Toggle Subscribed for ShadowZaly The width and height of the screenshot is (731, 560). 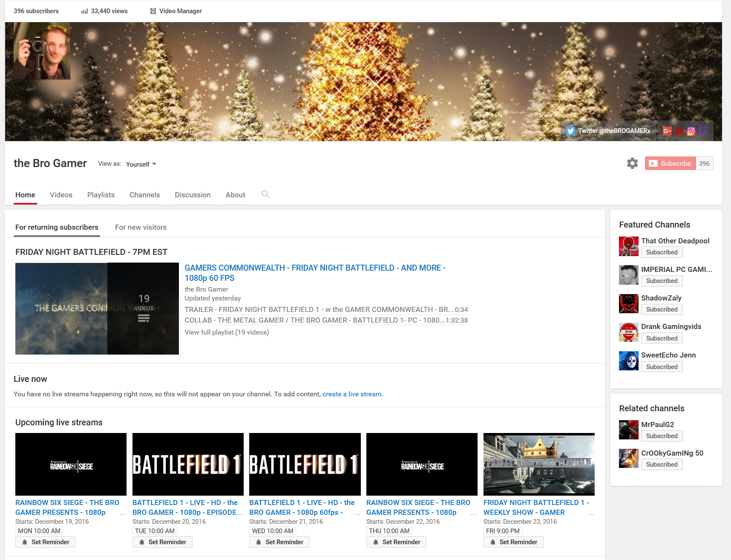point(662,309)
